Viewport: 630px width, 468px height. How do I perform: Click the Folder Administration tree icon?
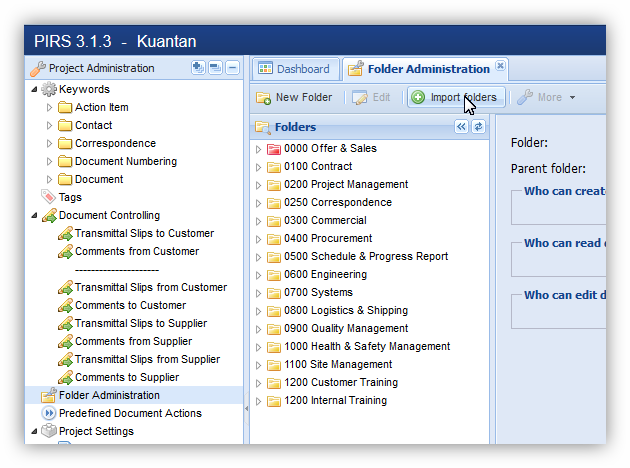(49, 395)
